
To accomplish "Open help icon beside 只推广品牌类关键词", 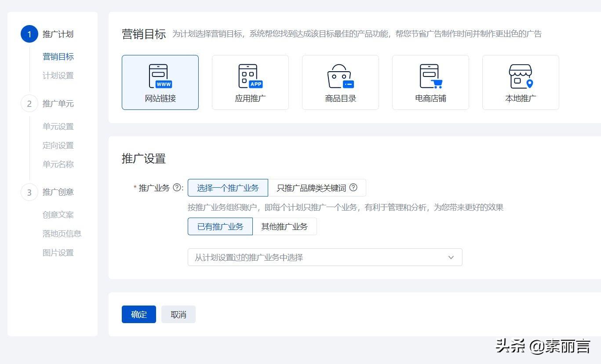I will tap(353, 188).
